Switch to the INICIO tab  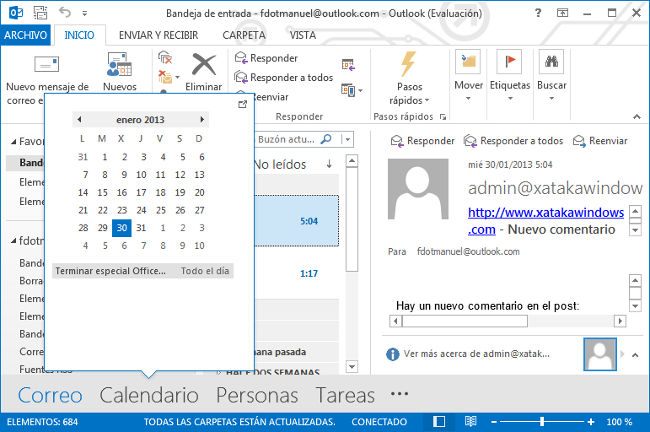coord(79,35)
